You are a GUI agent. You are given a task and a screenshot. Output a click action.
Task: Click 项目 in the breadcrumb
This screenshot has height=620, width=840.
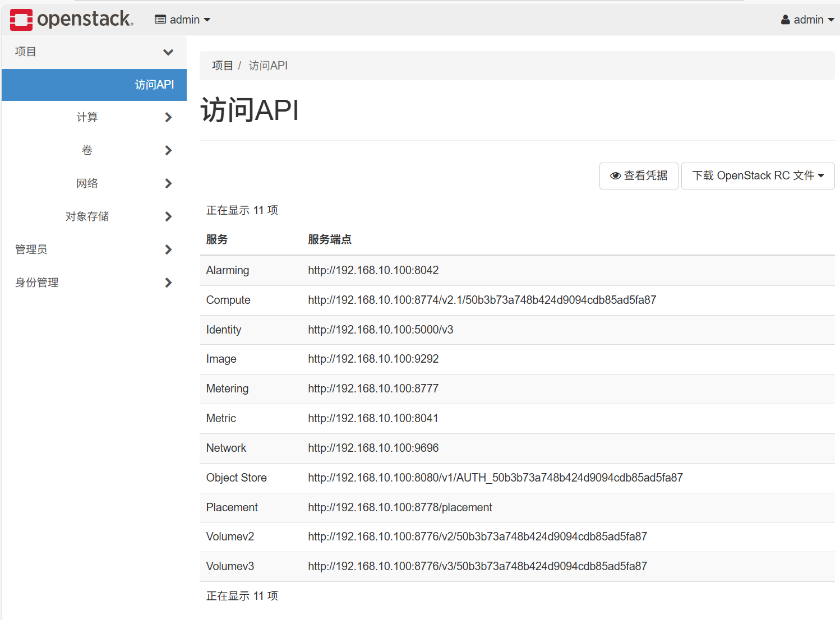click(222, 66)
